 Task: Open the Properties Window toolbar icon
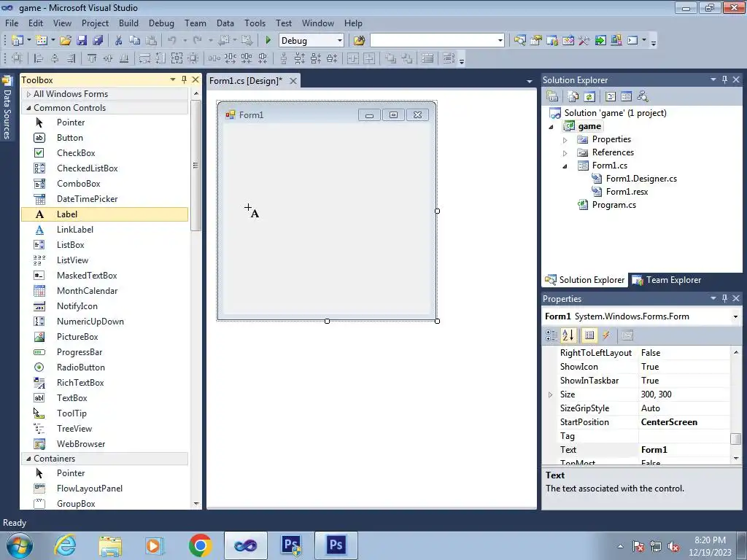[536, 41]
